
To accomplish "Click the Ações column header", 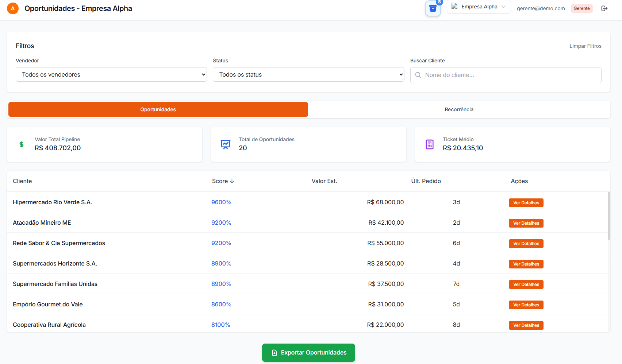I will (x=519, y=181).
